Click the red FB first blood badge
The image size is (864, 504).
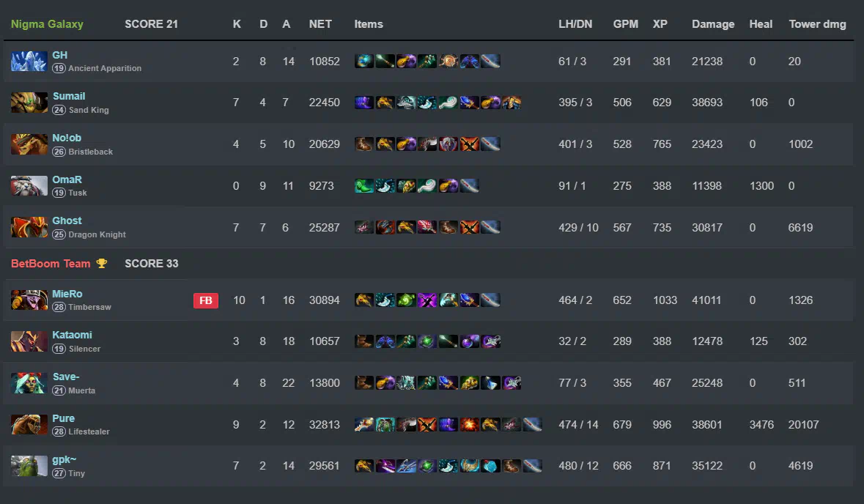205,300
